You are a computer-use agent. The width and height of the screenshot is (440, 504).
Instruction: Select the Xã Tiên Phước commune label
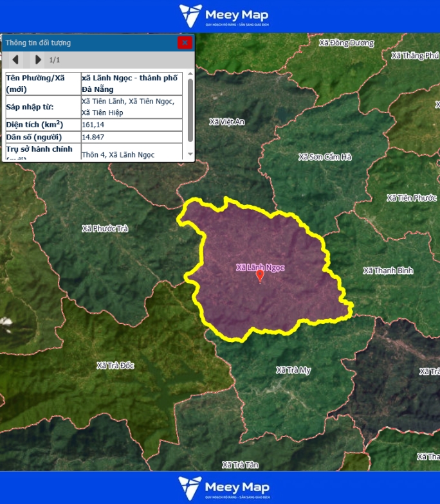click(x=412, y=198)
